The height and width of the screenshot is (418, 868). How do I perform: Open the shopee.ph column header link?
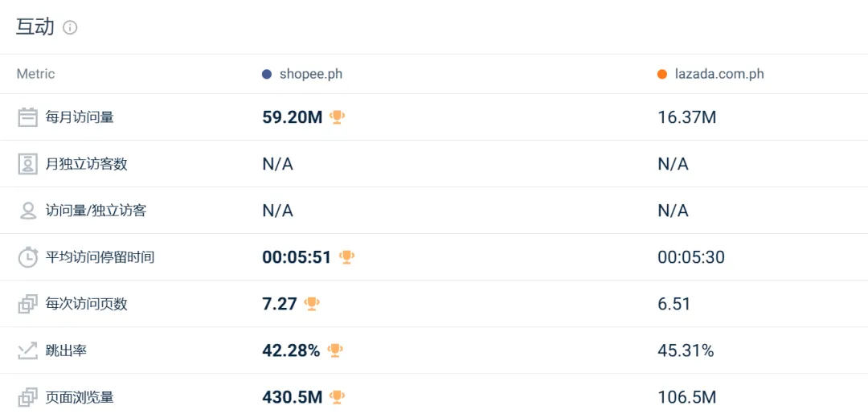[x=310, y=74]
